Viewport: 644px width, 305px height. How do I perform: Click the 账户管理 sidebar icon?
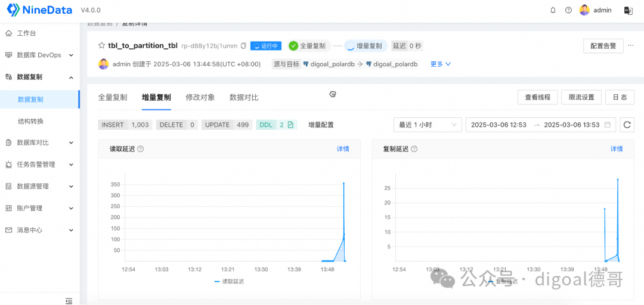[8, 208]
